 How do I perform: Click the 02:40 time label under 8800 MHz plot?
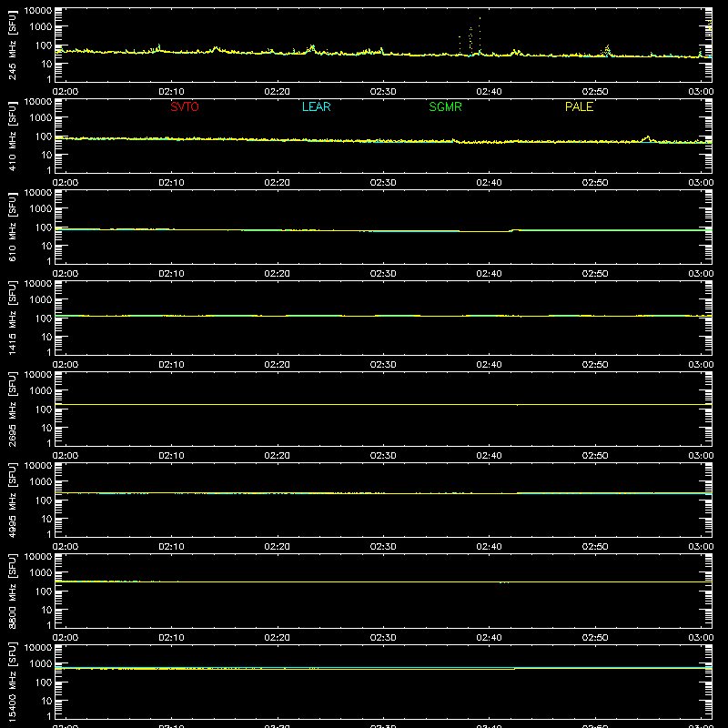pyautogui.click(x=489, y=638)
